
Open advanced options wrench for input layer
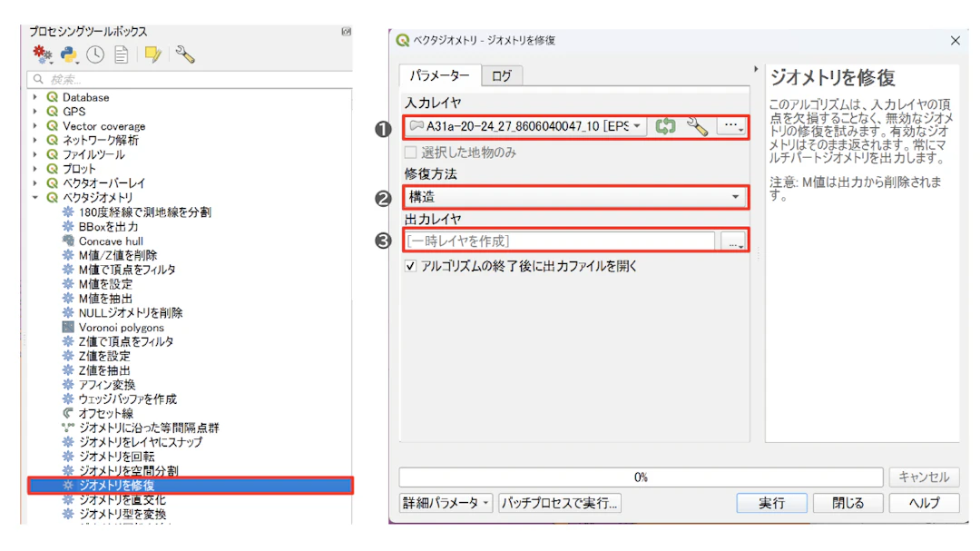tap(694, 127)
